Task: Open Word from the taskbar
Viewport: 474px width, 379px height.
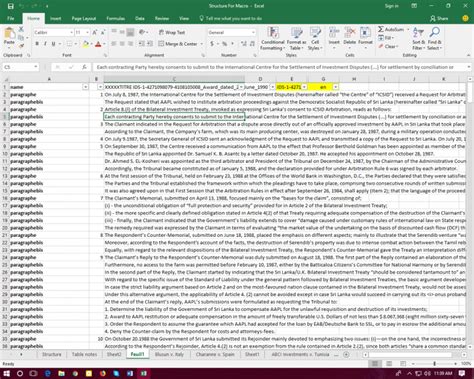Action: [130, 373]
